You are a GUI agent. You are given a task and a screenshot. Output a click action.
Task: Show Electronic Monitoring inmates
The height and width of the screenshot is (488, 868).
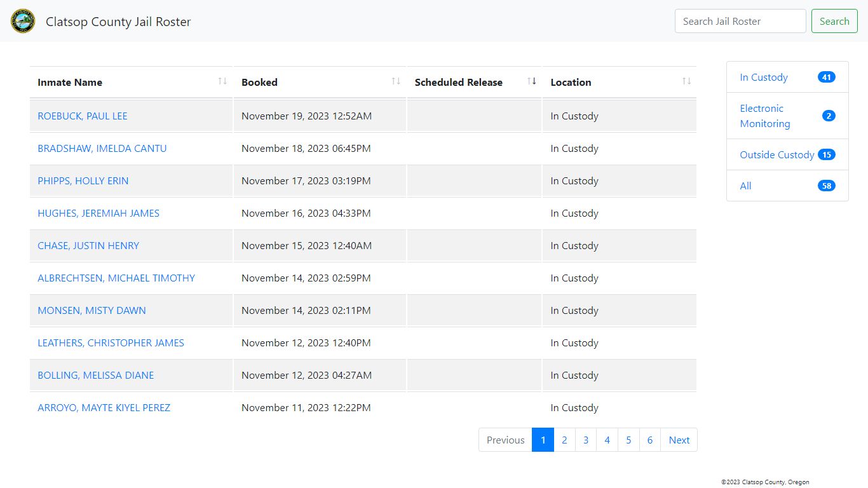[x=764, y=116]
